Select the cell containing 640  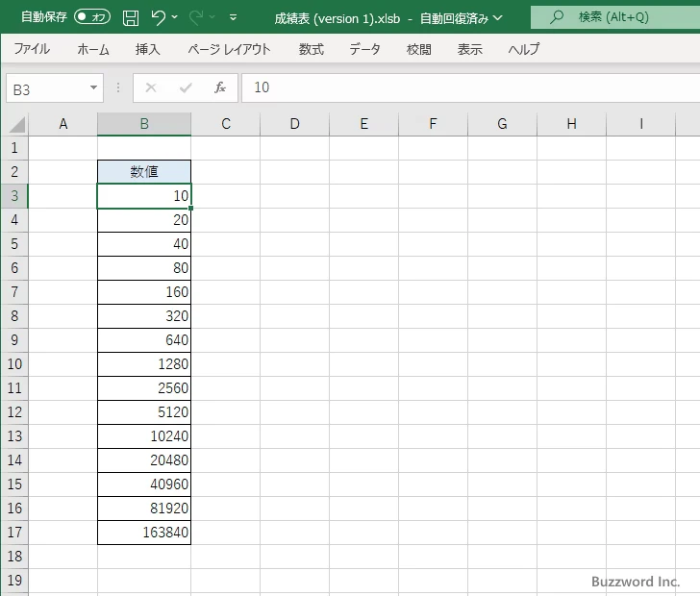point(144,340)
